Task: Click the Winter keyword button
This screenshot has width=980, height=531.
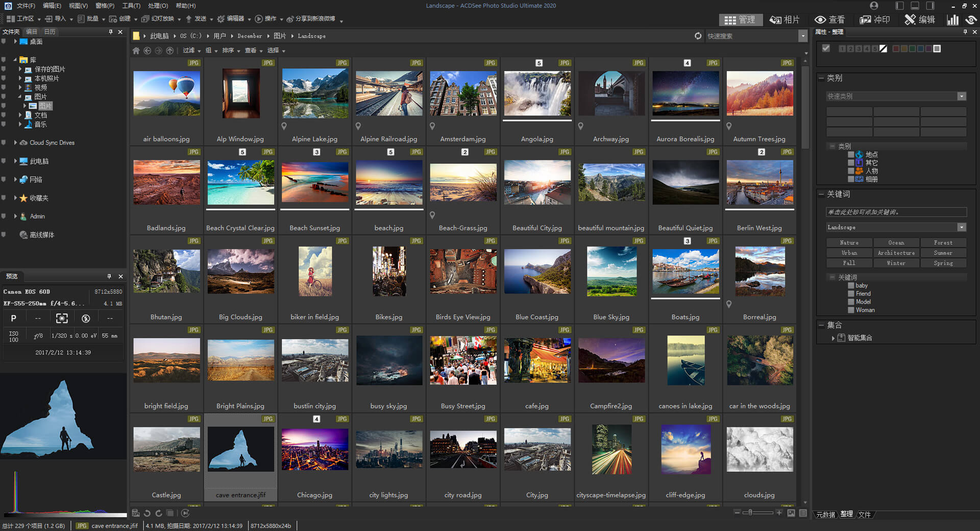Action: (896, 263)
